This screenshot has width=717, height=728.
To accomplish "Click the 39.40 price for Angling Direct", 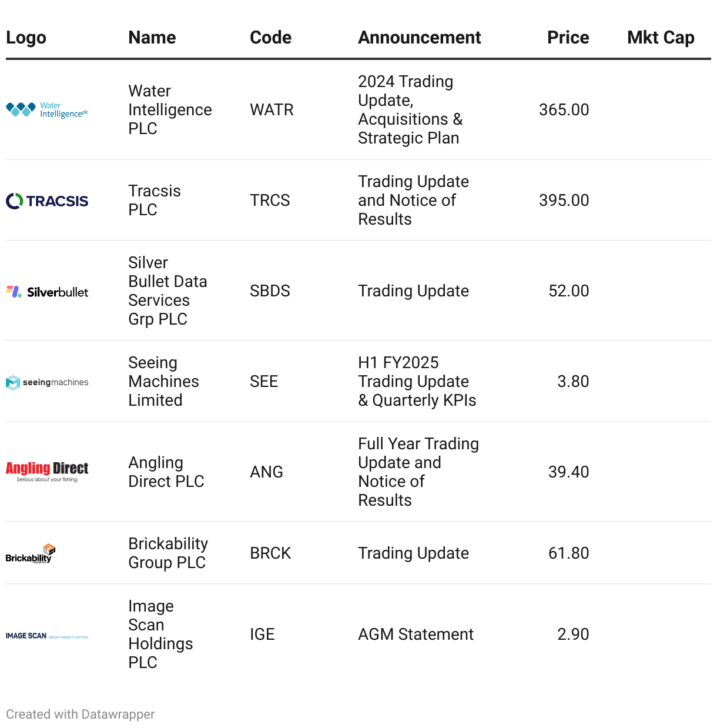I will (568, 472).
